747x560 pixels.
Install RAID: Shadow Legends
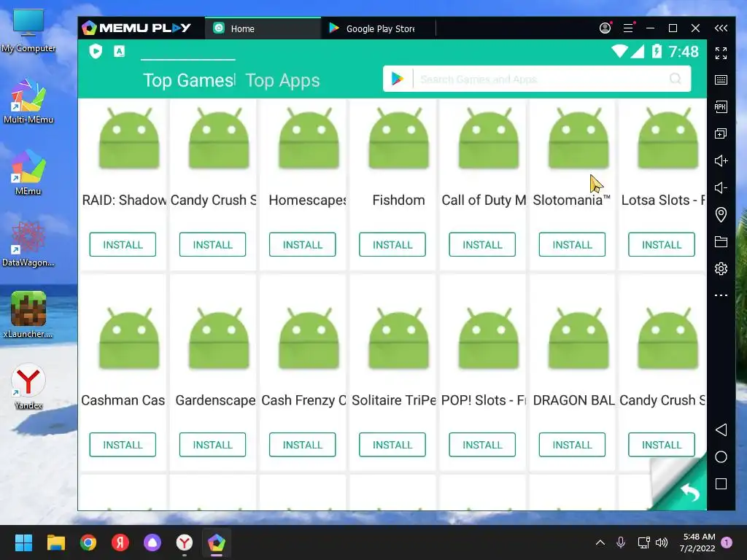pyautogui.click(x=123, y=245)
